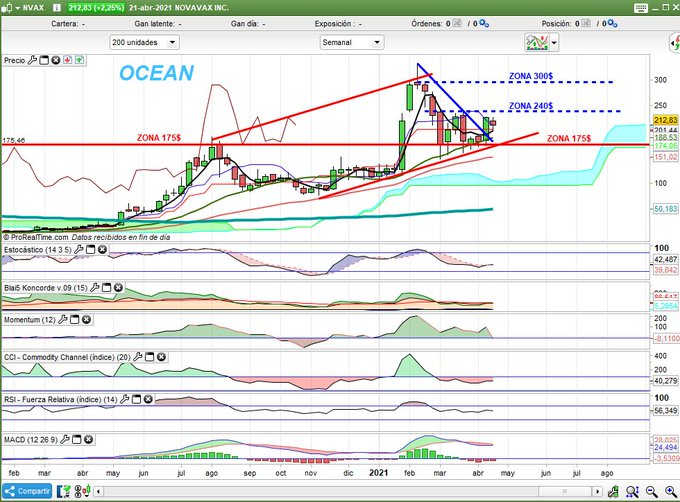Click the Órdenes list icon
Screen dimensions: 680x502
click(x=457, y=23)
